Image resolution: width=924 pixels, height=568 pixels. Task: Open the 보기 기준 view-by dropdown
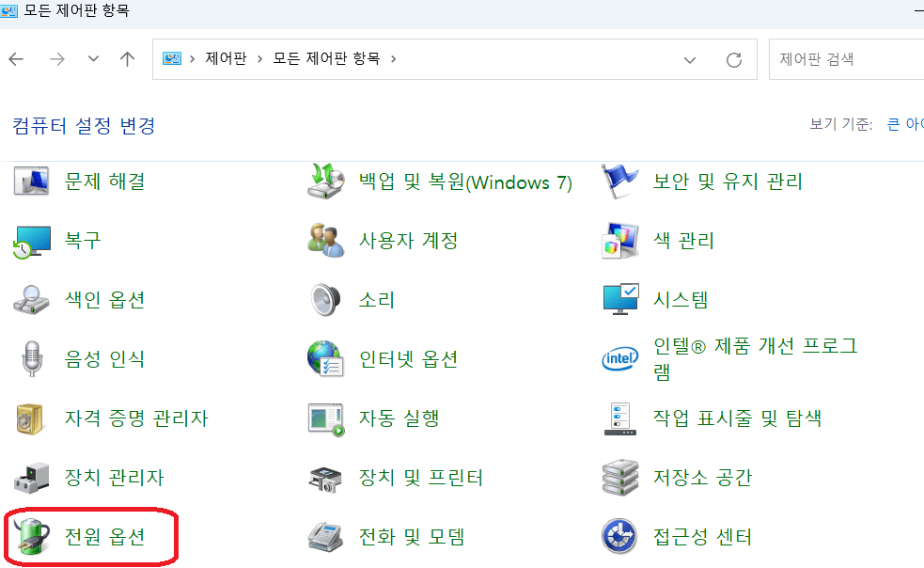tap(905, 124)
